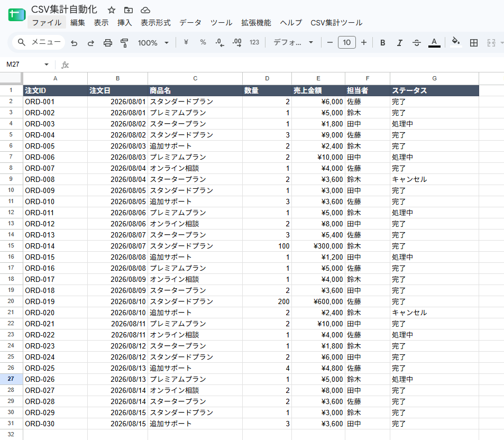
Task: Click the メニュー search box
Action: click(39, 42)
